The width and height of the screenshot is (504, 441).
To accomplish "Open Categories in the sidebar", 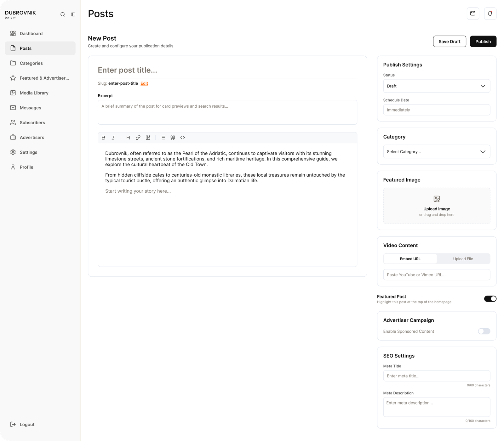I will pyautogui.click(x=40, y=63).
